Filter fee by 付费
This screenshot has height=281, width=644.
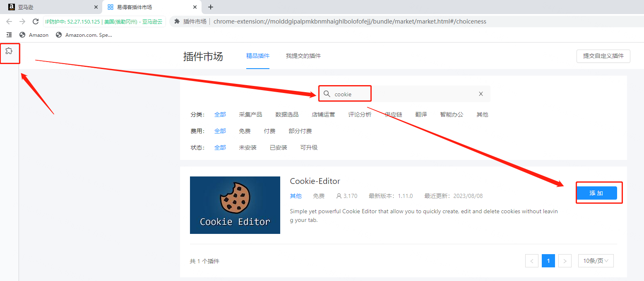(x=269, y=131)
